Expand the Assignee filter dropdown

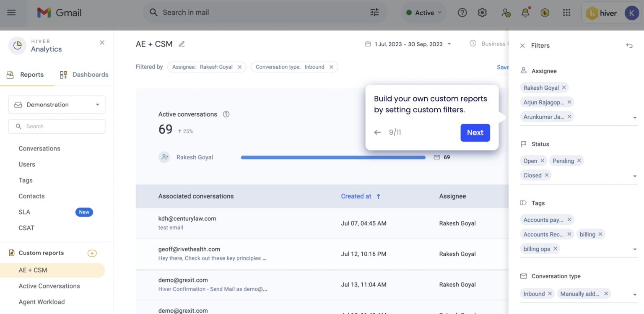click(x=635, y=118)
